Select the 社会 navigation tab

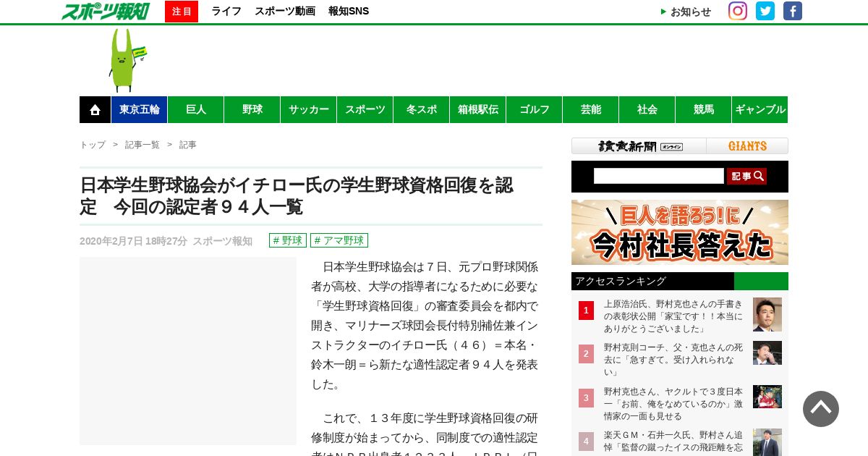point(647,110)
